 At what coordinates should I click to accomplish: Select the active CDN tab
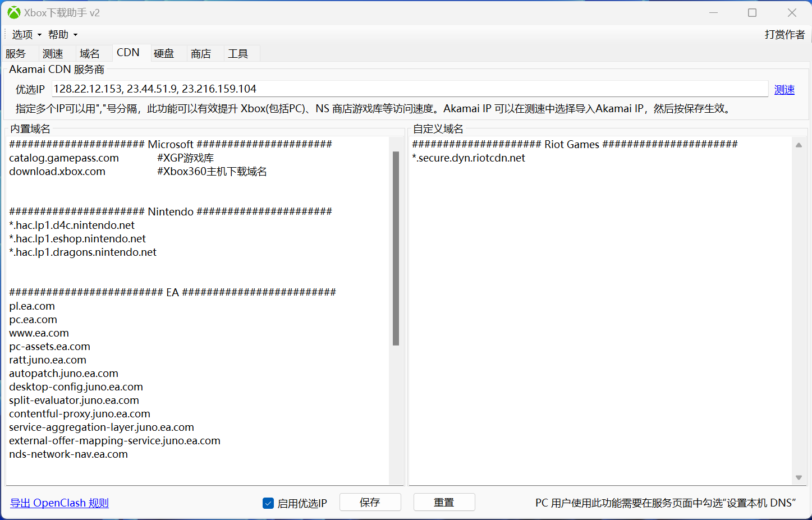coord(129,52)
